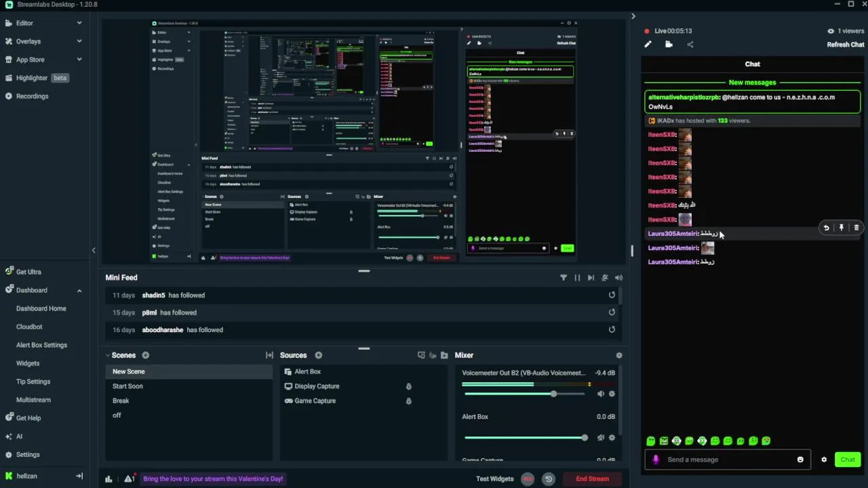Click the Valentine's Day promo banner

click(x=213, y=479)
